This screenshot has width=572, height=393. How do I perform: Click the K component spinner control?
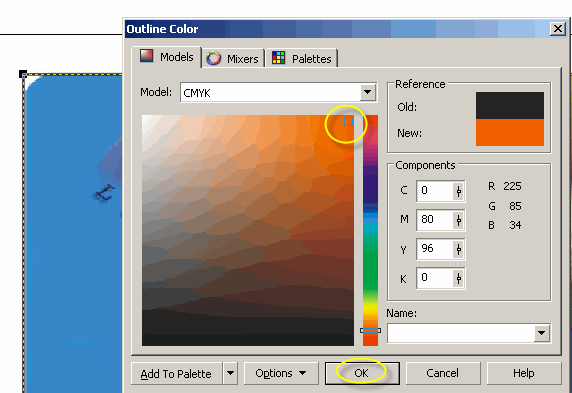[x=459, y=278]
